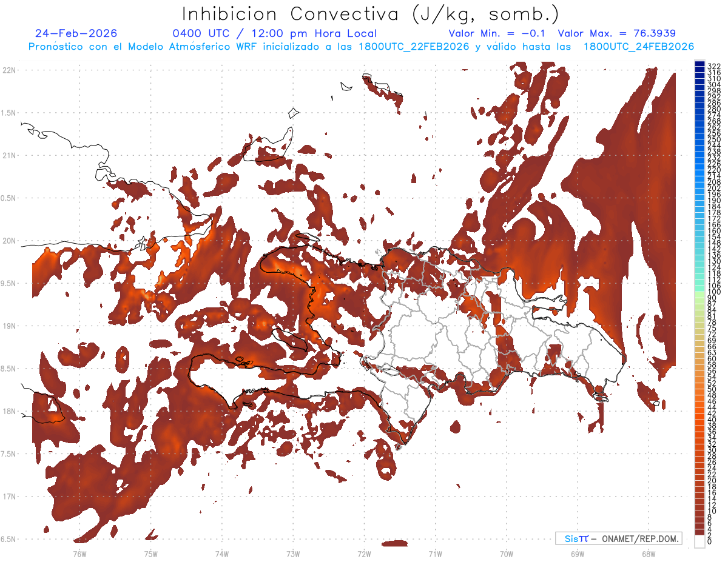The width and height of the screenshot is (728, 562).
Task: Select the "Valor Min. = -0.1" readout
Action: click(496, 33)
